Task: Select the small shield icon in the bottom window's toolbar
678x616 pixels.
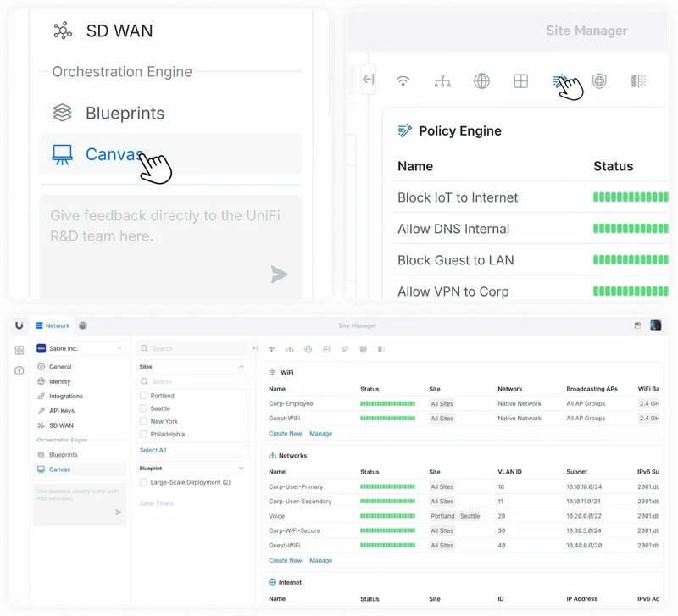Action: tap(364, 349)
